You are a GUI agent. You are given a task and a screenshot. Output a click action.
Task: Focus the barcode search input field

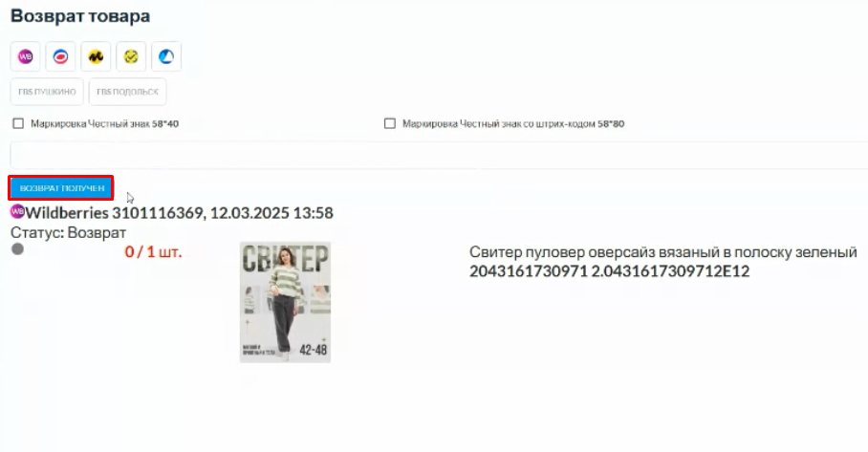click(439, 155)
